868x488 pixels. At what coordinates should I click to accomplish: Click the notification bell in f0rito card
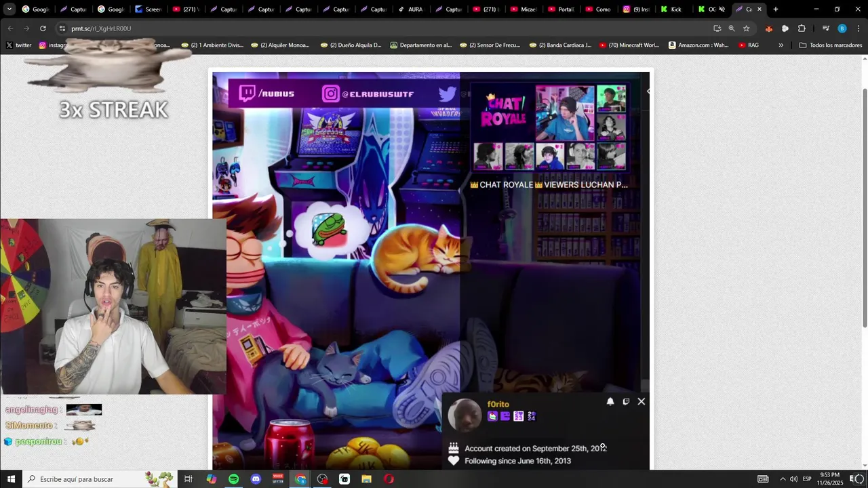pyautogui.click(x=610, y=401)
